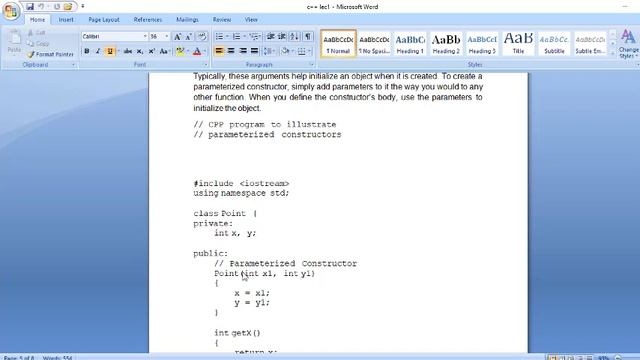640x360 pixels.
Task: Click Copy in the Clipboard group
Action: 38,43
